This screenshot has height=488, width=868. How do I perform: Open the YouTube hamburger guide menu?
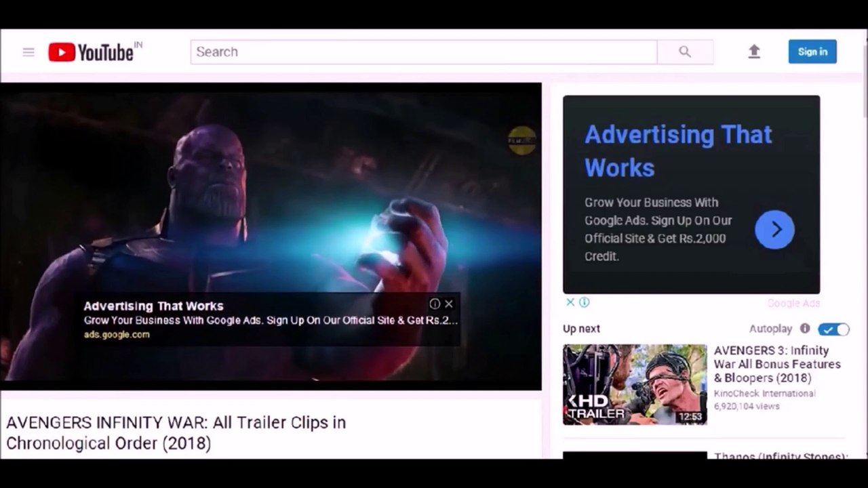pyautogui.click(x=28, y=52)
